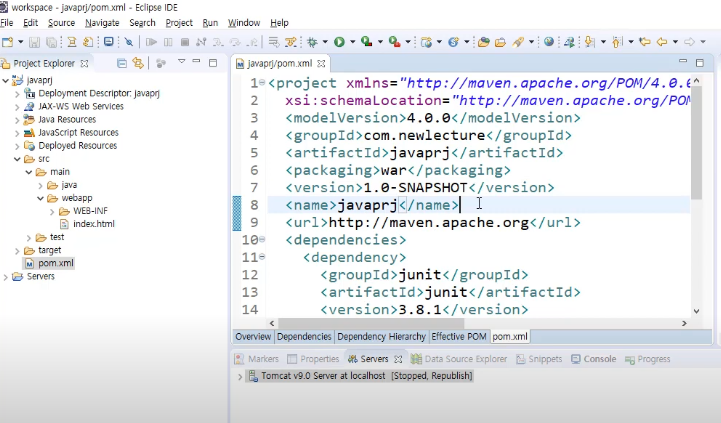The height and width of the screenshot is (423, 721).
Task: Toggle fold marker on line 10 dependencies
Action: (x=262, y=240)
